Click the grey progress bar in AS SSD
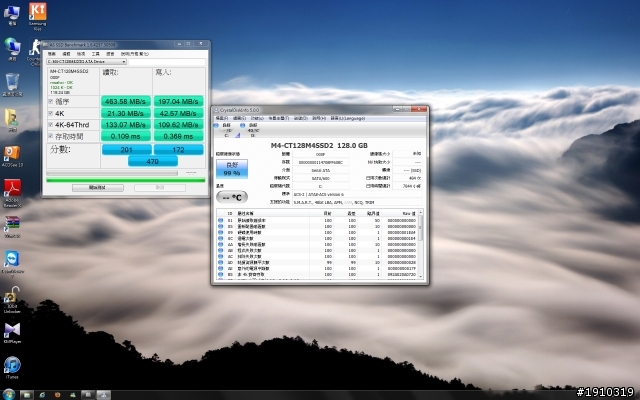The width and height of the screenshot is (640, 400). (112, 173)
